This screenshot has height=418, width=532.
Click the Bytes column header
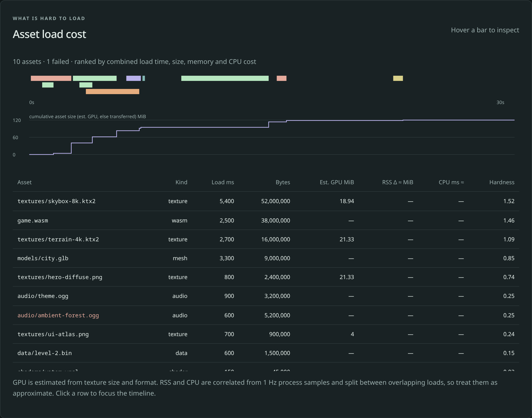(x=283, y=182)
